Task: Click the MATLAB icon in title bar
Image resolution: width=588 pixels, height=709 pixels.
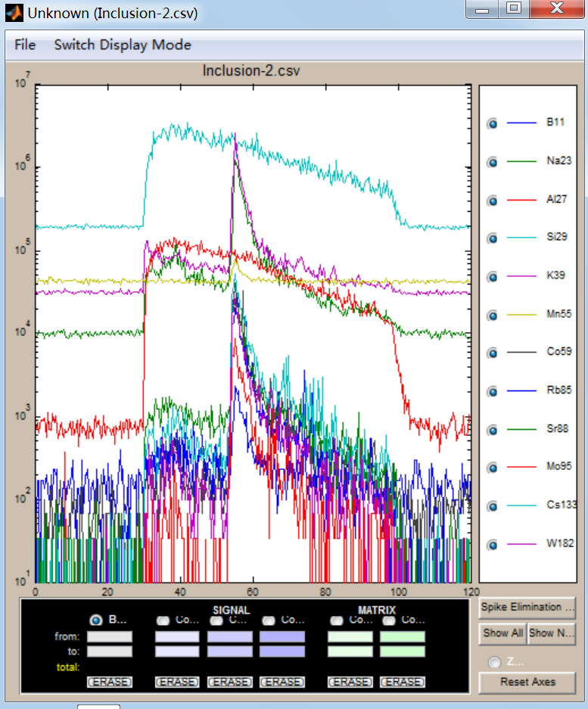Action: coord(14,13)
